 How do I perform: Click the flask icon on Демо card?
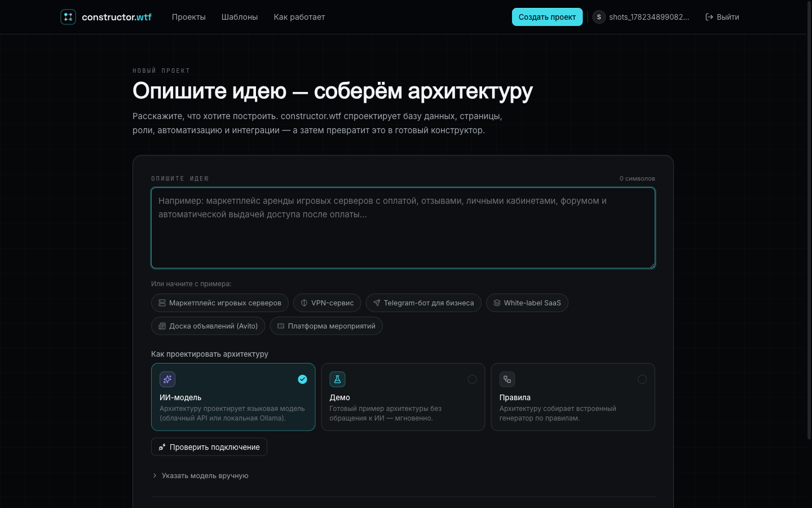click(x=337, y=379)
